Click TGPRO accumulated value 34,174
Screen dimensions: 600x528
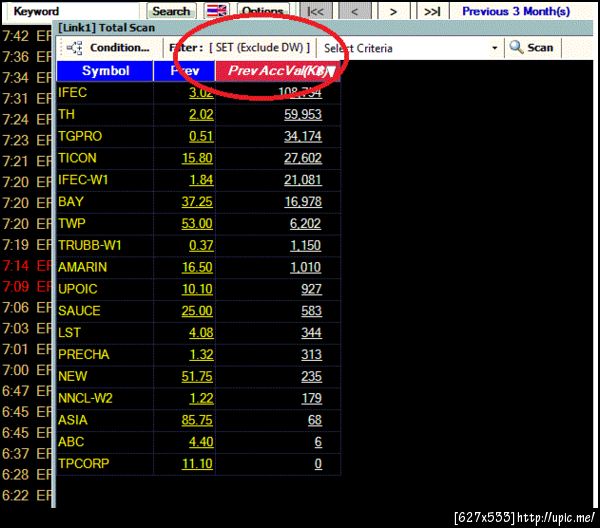point(303,136)
